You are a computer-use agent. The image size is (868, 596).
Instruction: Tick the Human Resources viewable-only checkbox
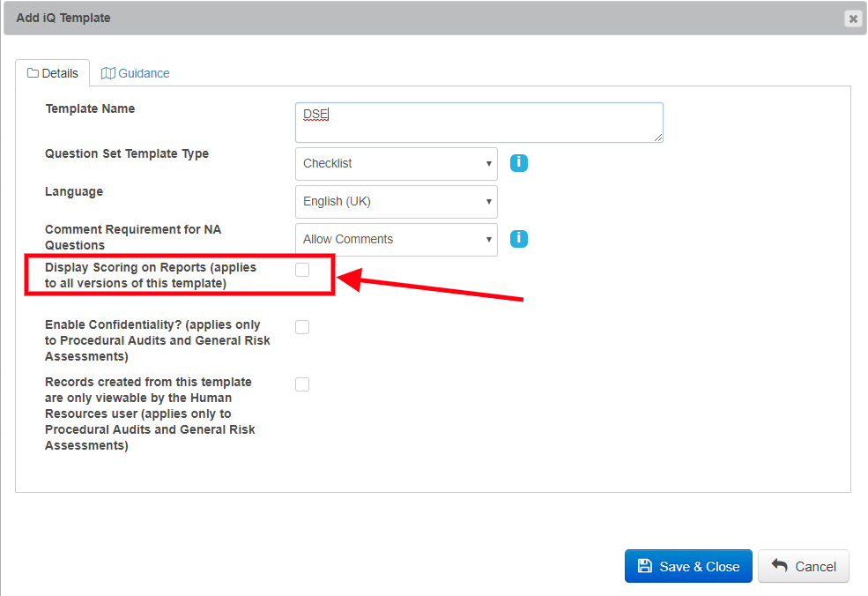click(302, 384)
